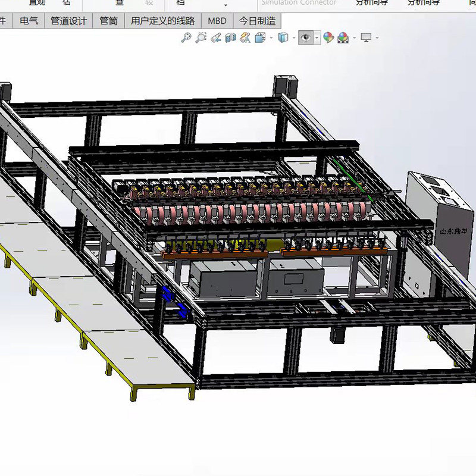This screenshot has height=476, width=476.
Task: Expand the View Settings dropdown arrow
Action: click(x=377, y=38)
